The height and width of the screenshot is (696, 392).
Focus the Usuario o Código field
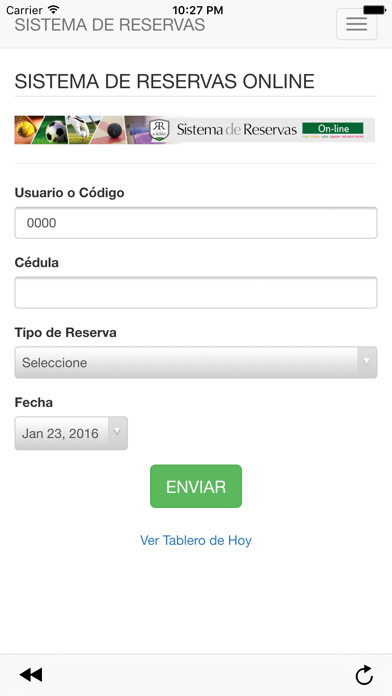point(196,223)
